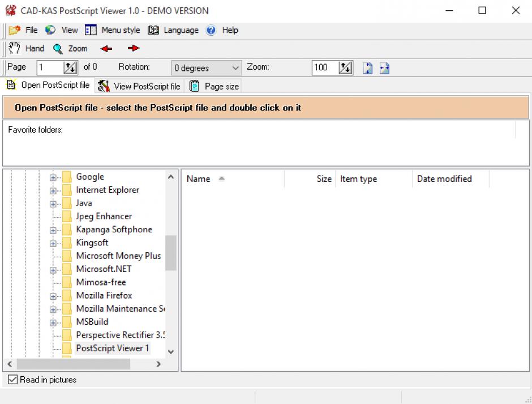
Task: Go to next page with right red arrow
Action: coord(134,49)
